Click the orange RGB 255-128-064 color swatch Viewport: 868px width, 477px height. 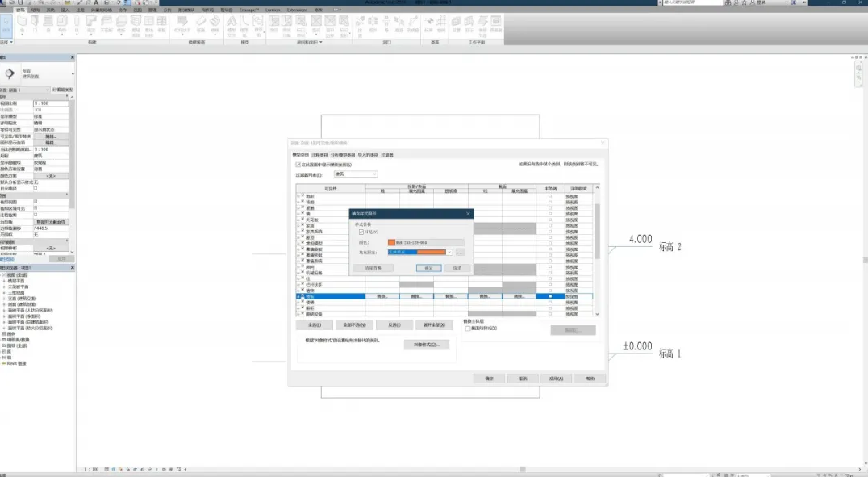392,243
